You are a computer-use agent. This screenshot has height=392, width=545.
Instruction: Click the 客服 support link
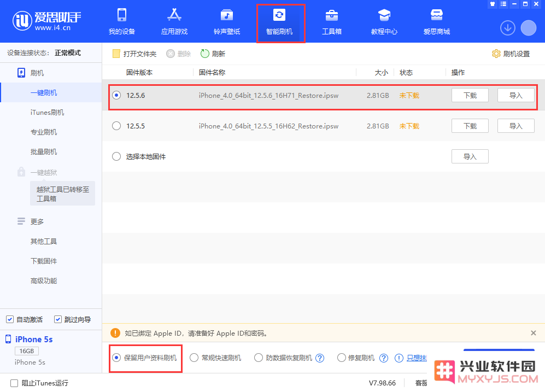click(x=421, y=383)
